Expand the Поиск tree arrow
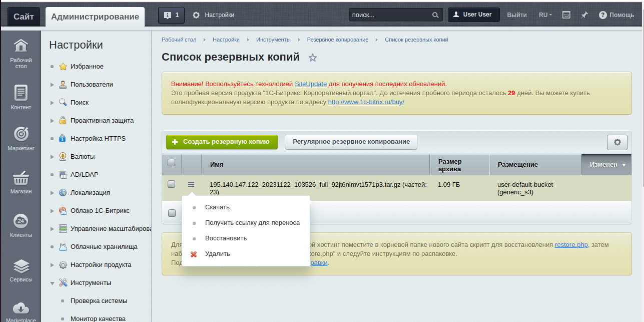This screenshot has height=322, width=644. point(52,103)
